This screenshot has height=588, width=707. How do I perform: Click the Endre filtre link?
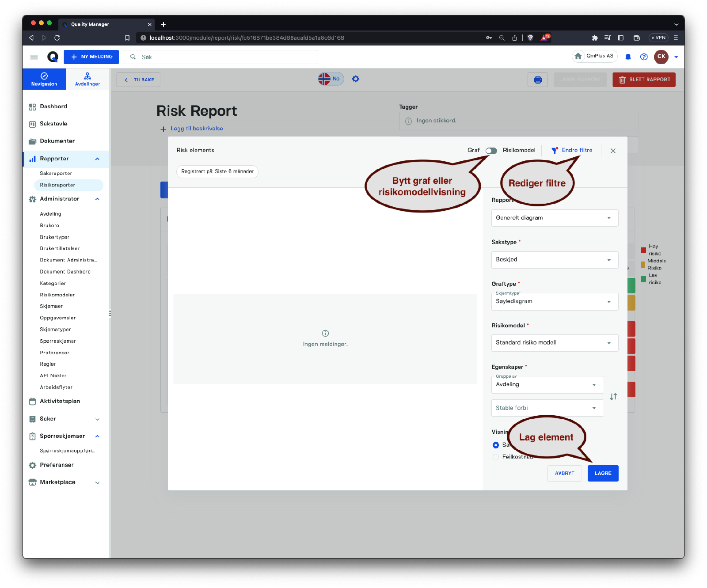[577, 150]
